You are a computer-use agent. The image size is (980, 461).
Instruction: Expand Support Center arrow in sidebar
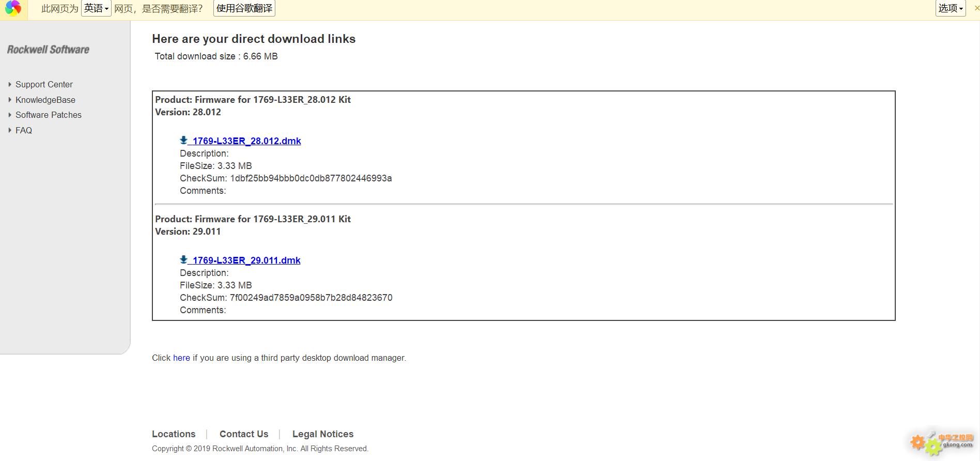click(x=10, y=84)
